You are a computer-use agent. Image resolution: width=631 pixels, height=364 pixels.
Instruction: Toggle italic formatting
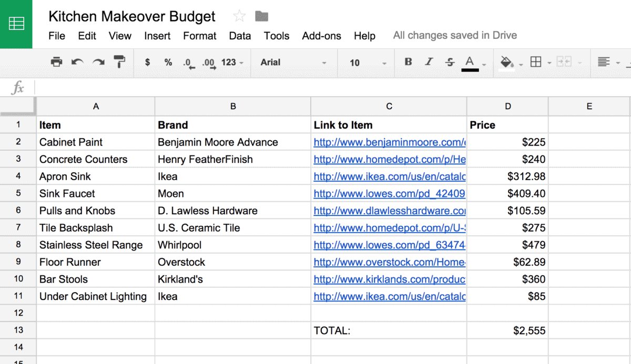coord(429,62)
